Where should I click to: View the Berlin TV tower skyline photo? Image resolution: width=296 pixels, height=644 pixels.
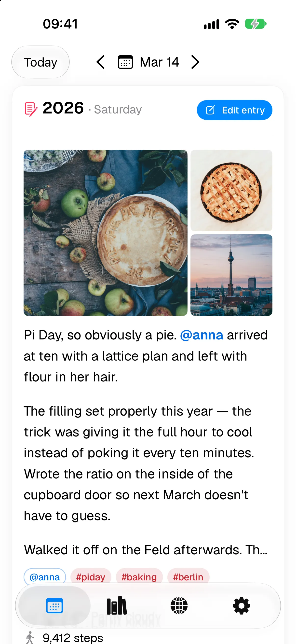coord(231,275)
